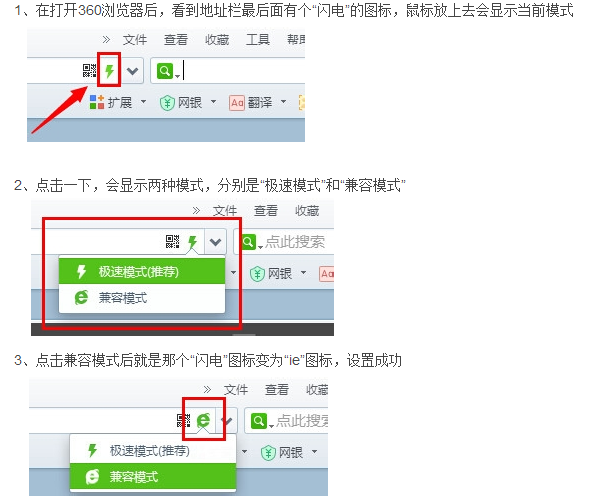Open 查看 menu in third screenshot

[277, 390]
